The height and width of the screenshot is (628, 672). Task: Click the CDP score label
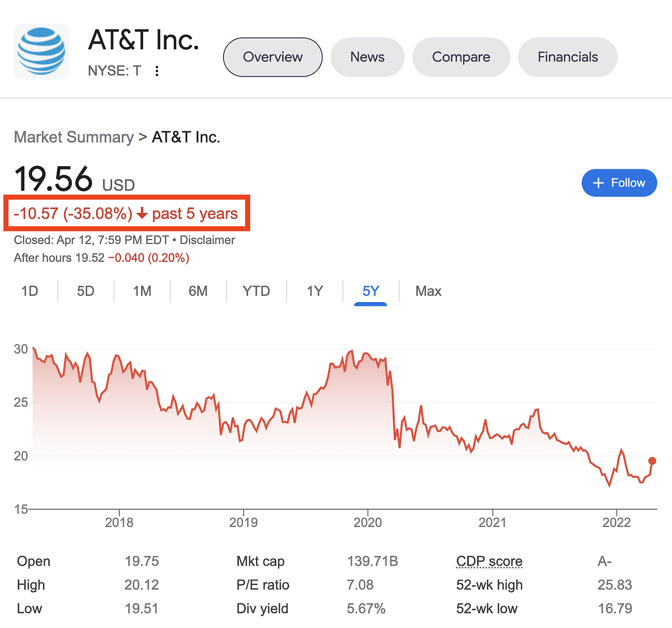pyautogui.click(x=489, y=561)
